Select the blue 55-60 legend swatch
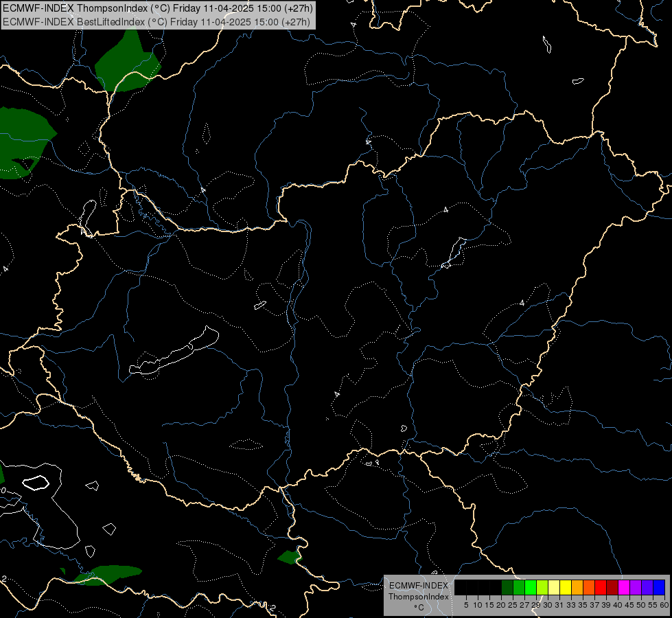This screenshot has width=672, height=618. 659,587
